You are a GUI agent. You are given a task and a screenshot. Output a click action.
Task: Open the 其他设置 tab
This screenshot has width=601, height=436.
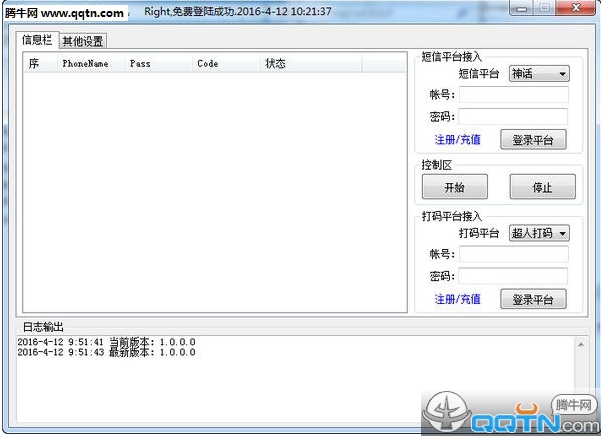pyautogui.click(x=83, y=41)
